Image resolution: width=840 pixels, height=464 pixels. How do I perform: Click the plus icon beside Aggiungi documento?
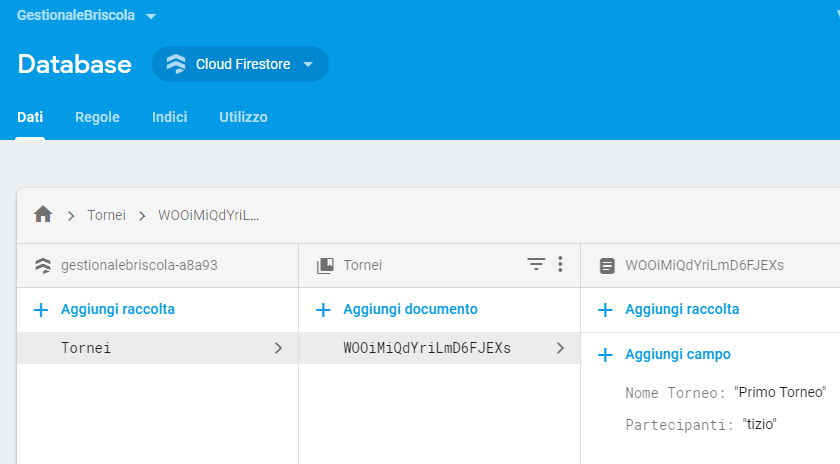pos(323,310)
